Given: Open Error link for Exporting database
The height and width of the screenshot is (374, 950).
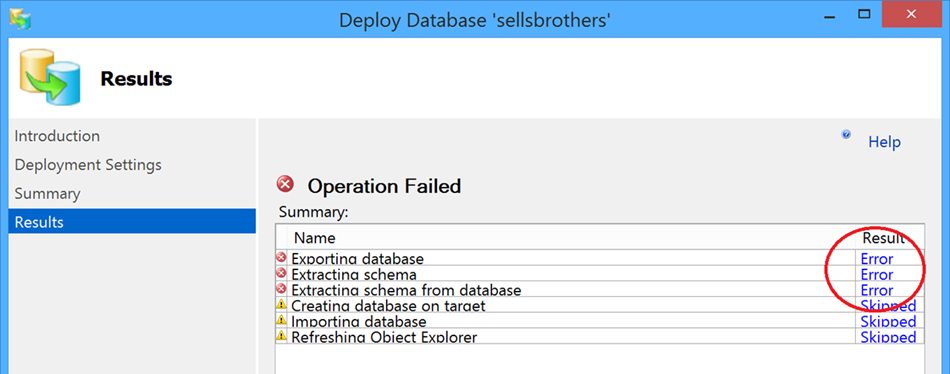Looking at the screenshot, I should click(x=877, y=259).
